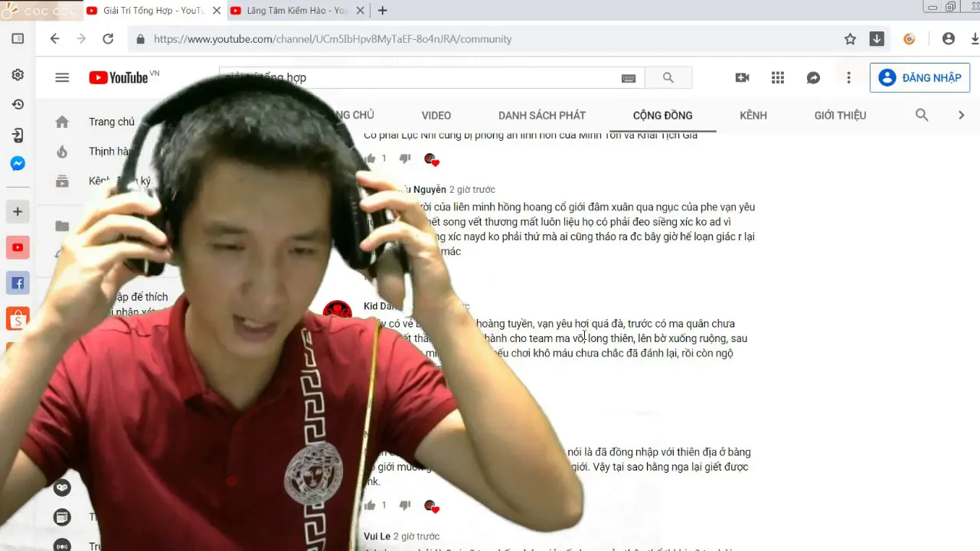Click the dark download media icon in address bar
This screenshot has width=980, height=551.
(877, 39)
